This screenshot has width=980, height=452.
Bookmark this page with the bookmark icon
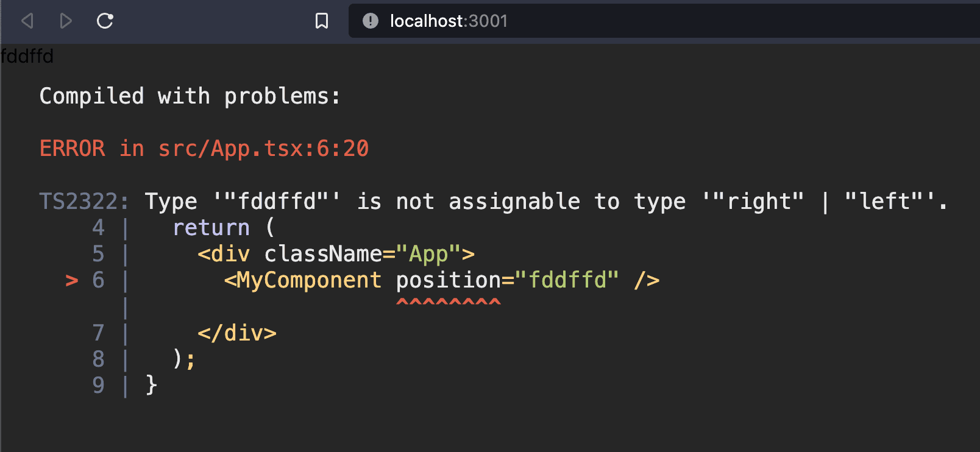322,21
